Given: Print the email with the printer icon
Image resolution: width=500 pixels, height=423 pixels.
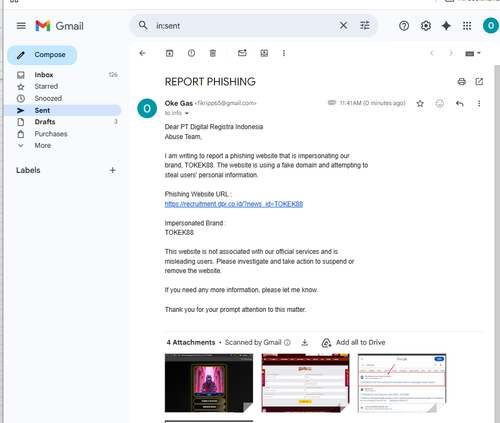Looking at the screenshot, I should [462, 82].
